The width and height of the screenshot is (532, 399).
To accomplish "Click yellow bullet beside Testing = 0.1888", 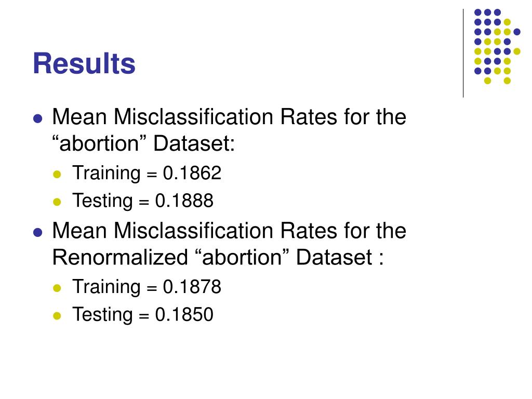I will point(57,202).
